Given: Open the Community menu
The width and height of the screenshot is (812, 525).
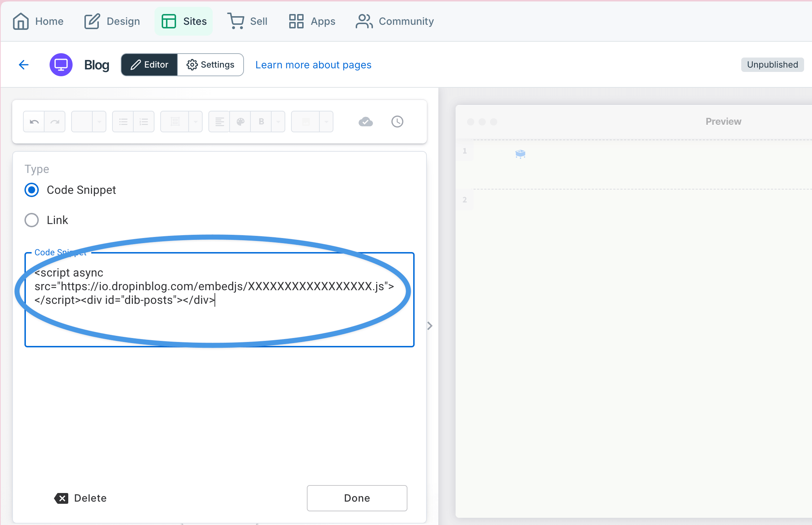Looking at the screenshot, I should (395, 21).
